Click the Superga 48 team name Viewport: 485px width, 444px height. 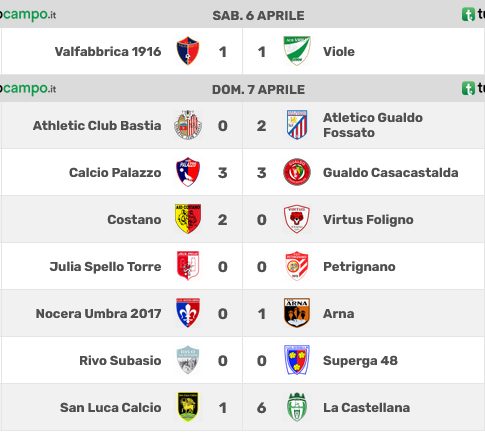[x=360, y=360]
